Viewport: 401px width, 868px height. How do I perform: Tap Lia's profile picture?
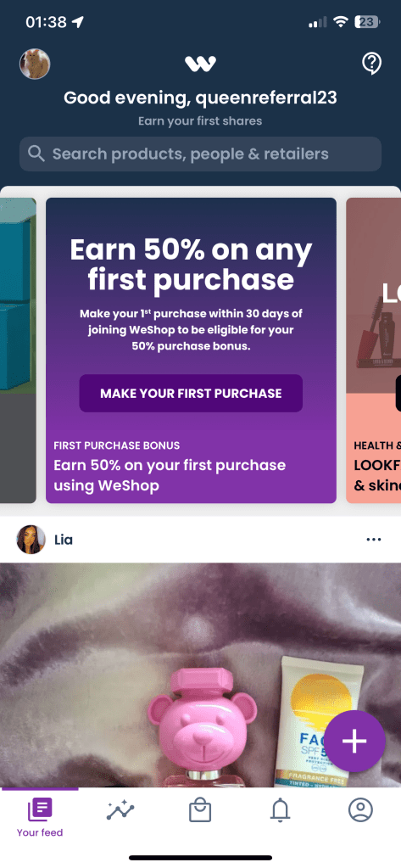click(31, 540)
